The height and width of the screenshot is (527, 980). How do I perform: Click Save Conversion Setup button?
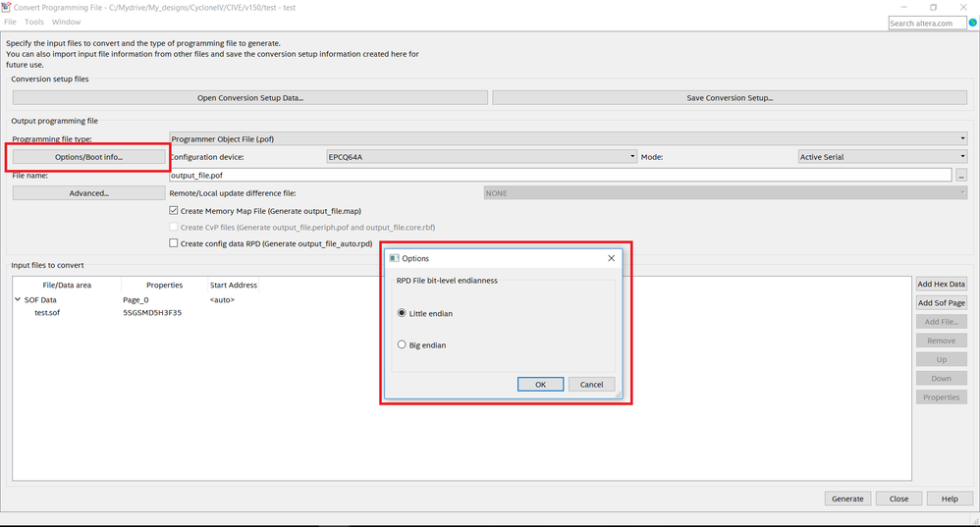click(730, 98)
